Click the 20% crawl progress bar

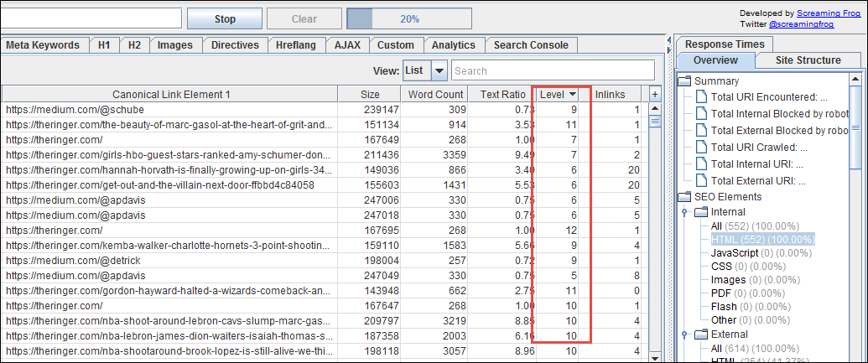(409, 18)
